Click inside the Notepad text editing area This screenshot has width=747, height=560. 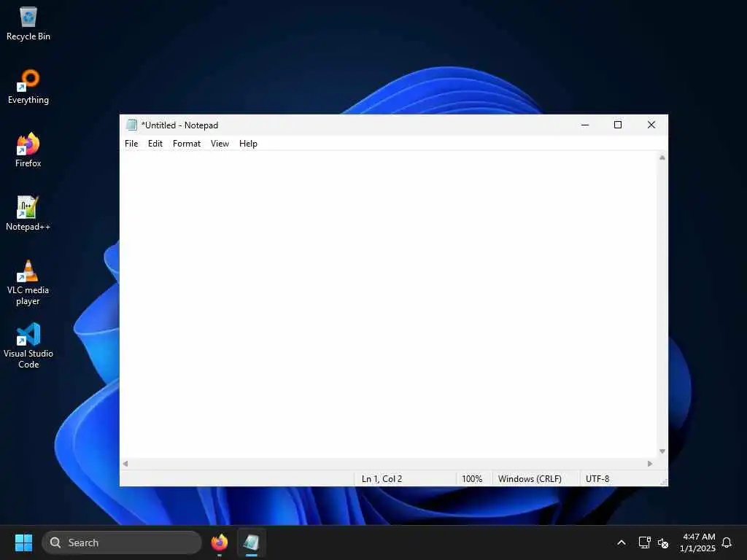[x=388, y=305]
